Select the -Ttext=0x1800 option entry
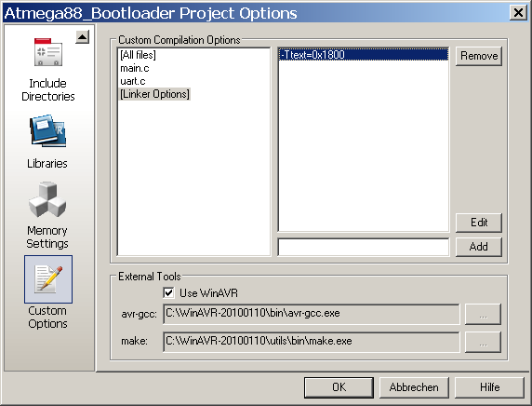This screenshot has width=532, height=406. (363, 55)
